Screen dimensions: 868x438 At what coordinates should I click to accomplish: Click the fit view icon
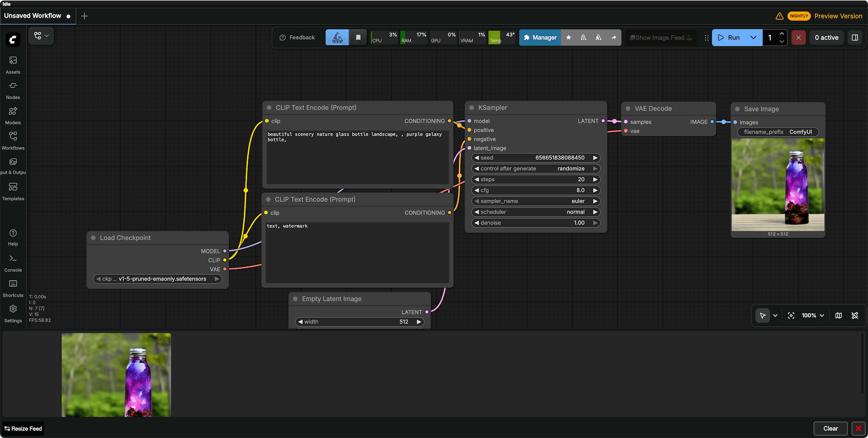tap(791, 316)
